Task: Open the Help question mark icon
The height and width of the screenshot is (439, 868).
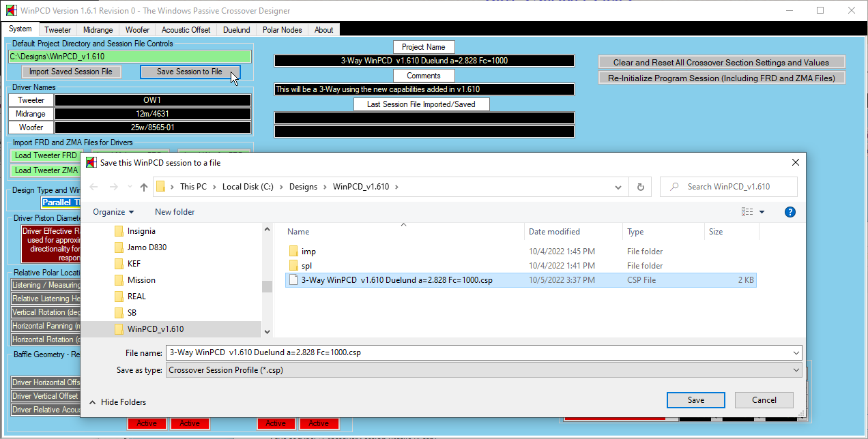Action: (790, 212)
